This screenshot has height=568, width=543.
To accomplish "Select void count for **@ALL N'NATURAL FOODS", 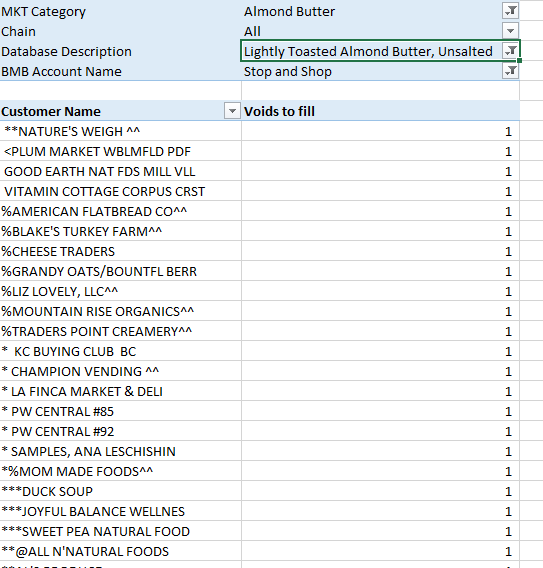I will [x=380, y=551].
